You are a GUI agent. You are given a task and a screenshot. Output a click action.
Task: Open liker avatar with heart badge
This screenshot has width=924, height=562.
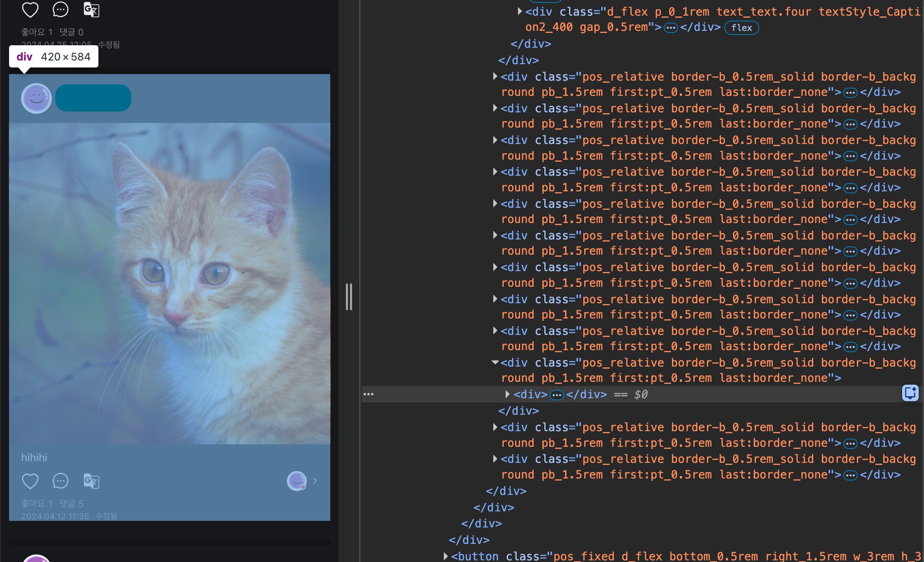point(297,481)
